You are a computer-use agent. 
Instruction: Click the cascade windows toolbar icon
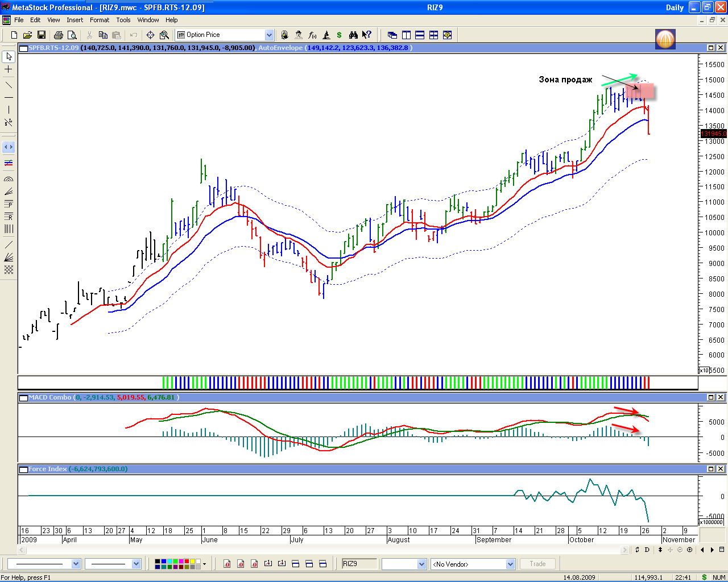click(x=392, y=35)
